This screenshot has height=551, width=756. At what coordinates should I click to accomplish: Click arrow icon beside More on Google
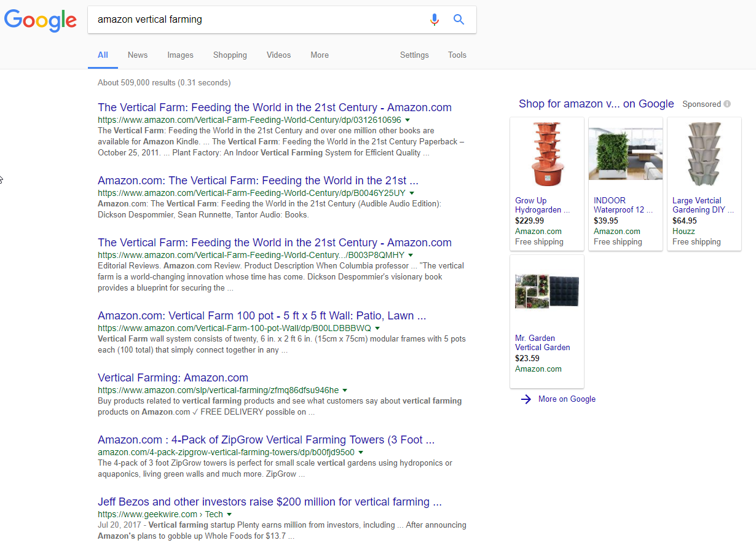click(526, 399)
